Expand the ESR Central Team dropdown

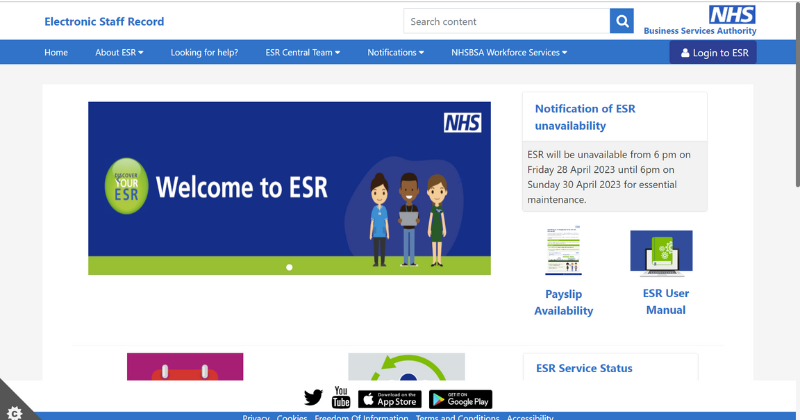click(303, 52)
